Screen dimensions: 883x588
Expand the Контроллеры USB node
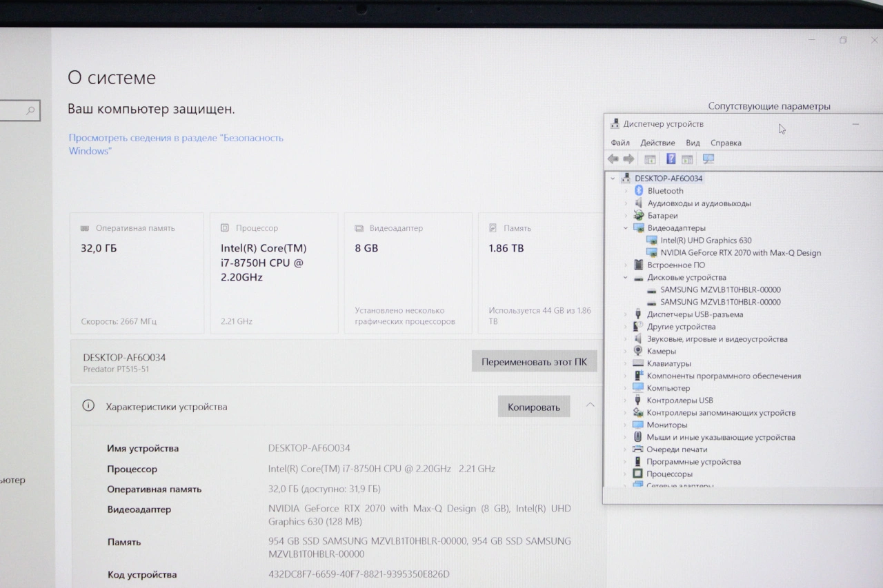pyautogui.click(x=626, y=401)
